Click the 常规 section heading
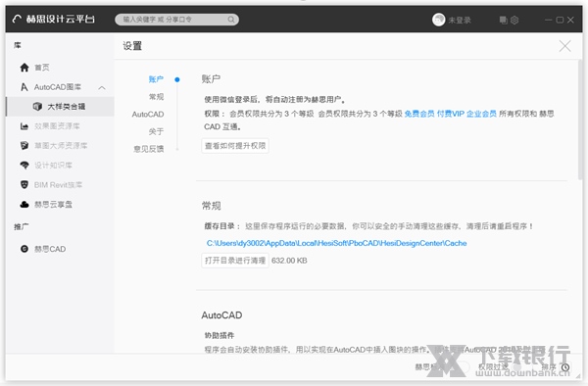This screenshot has width=588, height=386. [211, 206]
